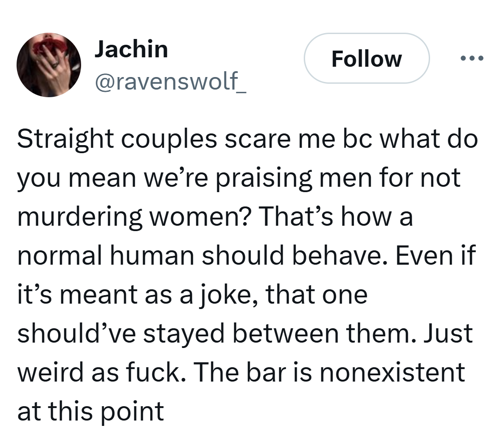Open the Jachin display name link

coord(131,49)
